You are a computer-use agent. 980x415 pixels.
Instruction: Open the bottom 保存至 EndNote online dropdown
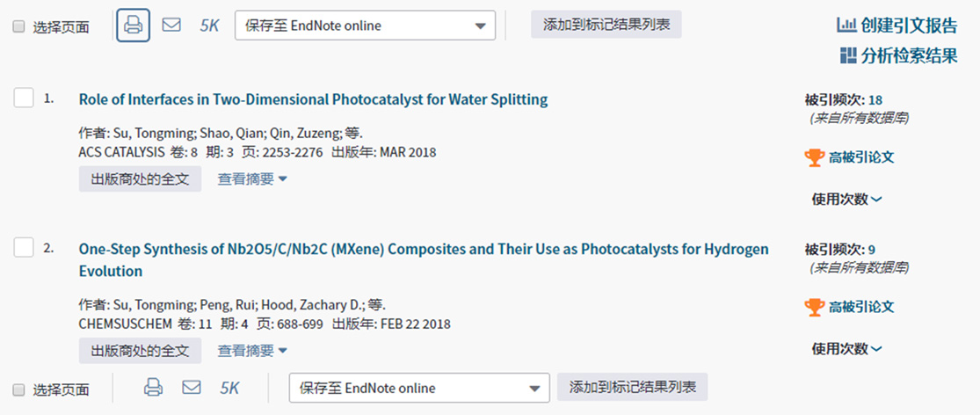point(419,388)
